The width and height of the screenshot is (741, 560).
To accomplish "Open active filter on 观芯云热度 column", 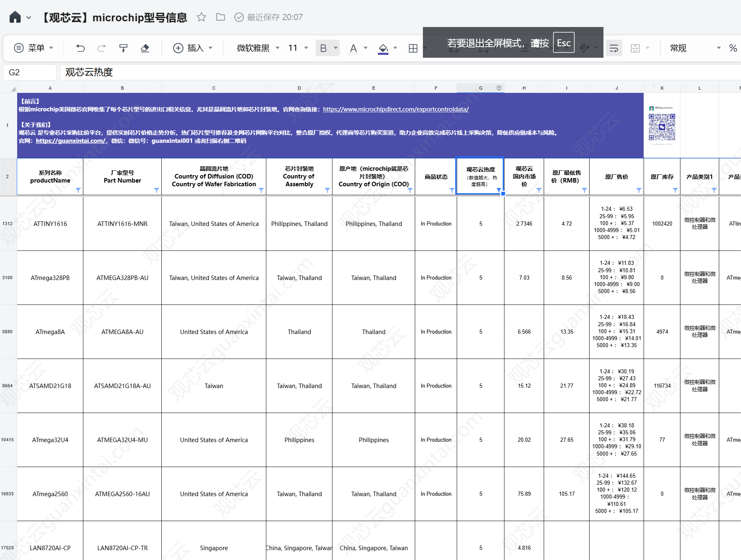I will tap(499, 190).
